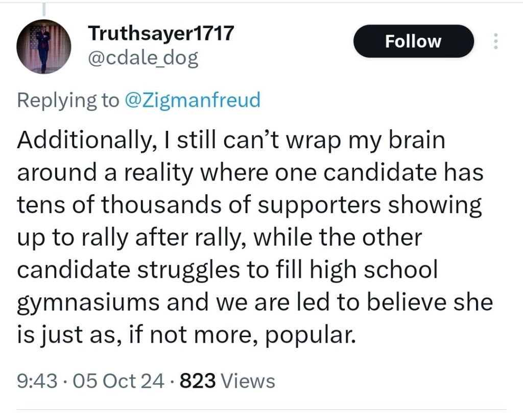The width and height of the screenshot is (523, 420).
Task: Visit the @Zigmanfreud mention link
Action: click(193, 100)
